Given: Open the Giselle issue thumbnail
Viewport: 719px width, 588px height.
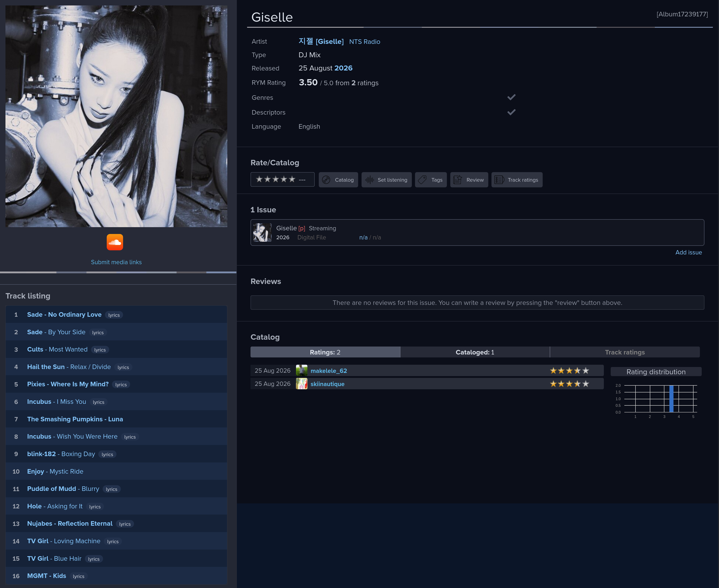Looking at the screenshot, I should [x=262, y=232].
